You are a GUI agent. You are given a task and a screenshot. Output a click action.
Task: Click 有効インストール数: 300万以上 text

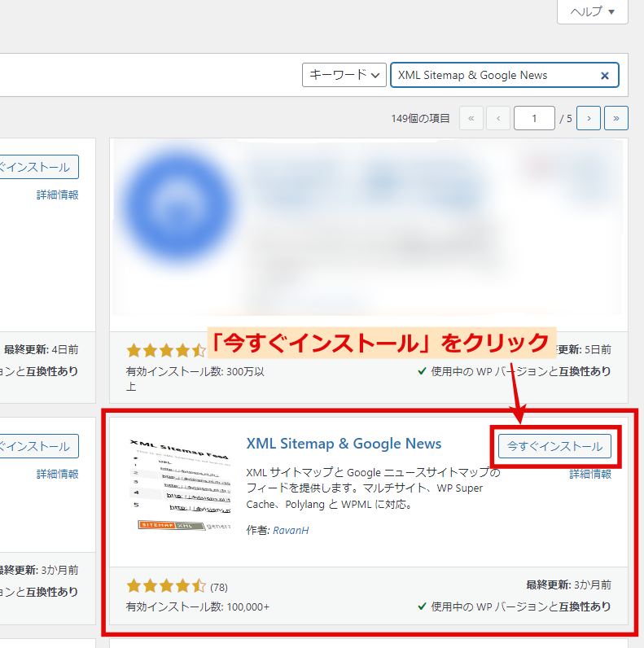pyautogui.click(x=195, y=379)
